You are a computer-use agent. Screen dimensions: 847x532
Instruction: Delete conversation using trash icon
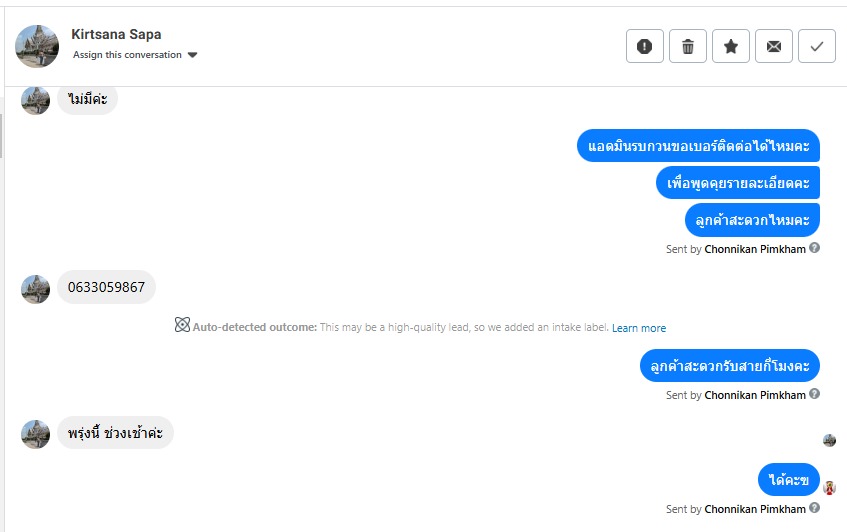[688, 46]
